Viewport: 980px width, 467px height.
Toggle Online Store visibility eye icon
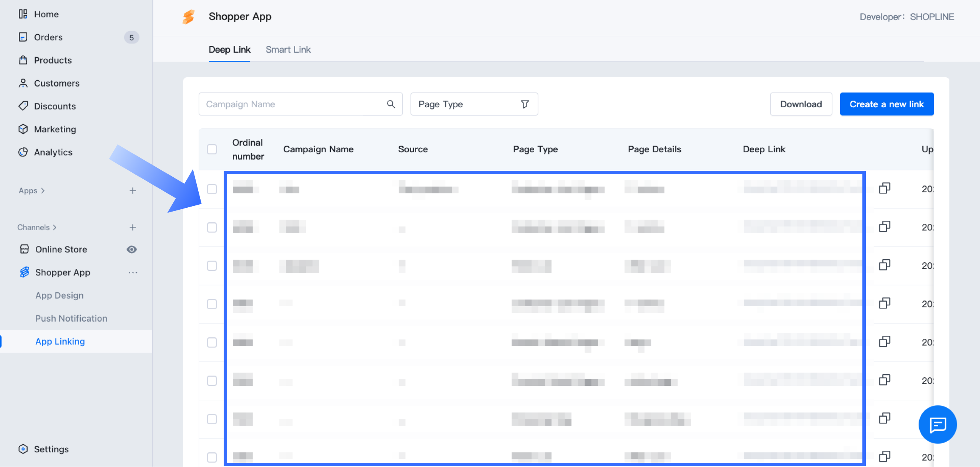[131, 249]
